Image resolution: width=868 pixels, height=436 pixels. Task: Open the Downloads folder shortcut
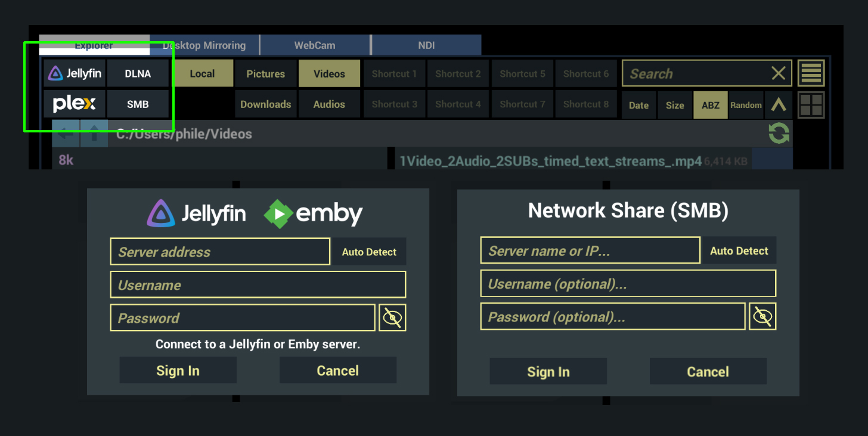[266, 104]
